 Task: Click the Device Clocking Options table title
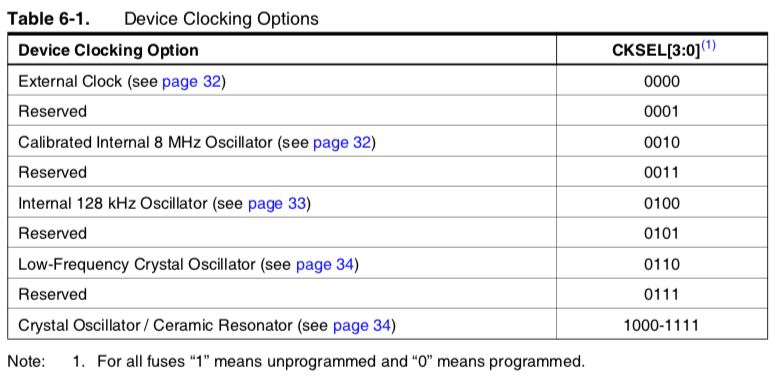click(x=221, y=18)
